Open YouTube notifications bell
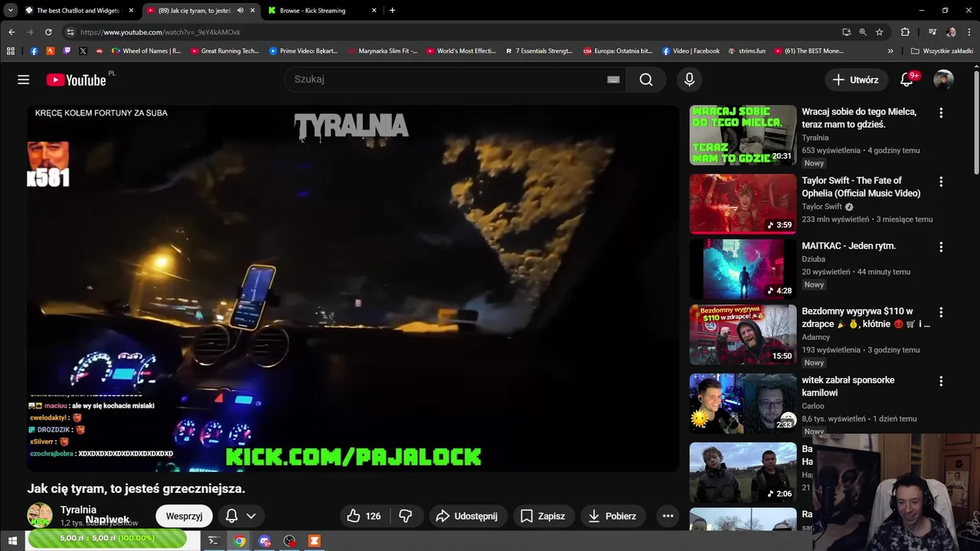Viewport: 980px width, 551px height. click(906, 80)
